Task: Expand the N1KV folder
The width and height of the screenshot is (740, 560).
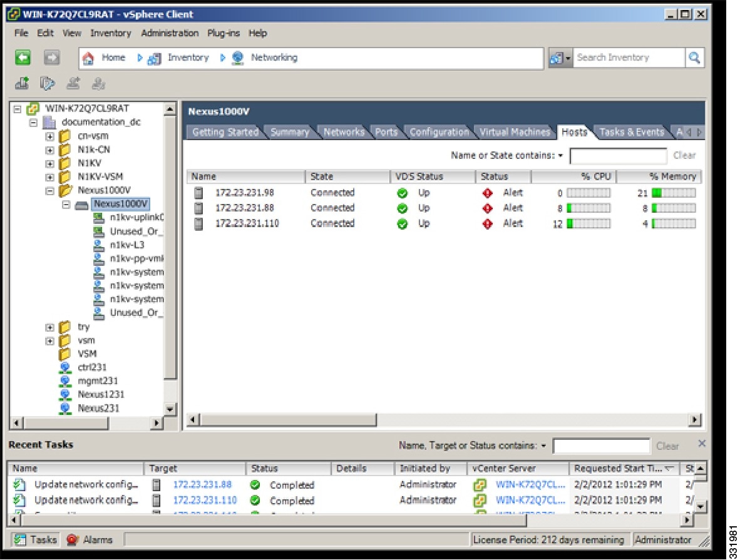Action: coord(49,164)
